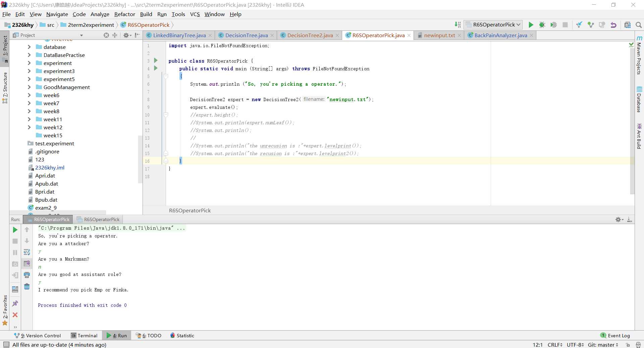644x348 pixels.
Task: Open Search Everywhere magnifier icon
Action: pos(639,25)
